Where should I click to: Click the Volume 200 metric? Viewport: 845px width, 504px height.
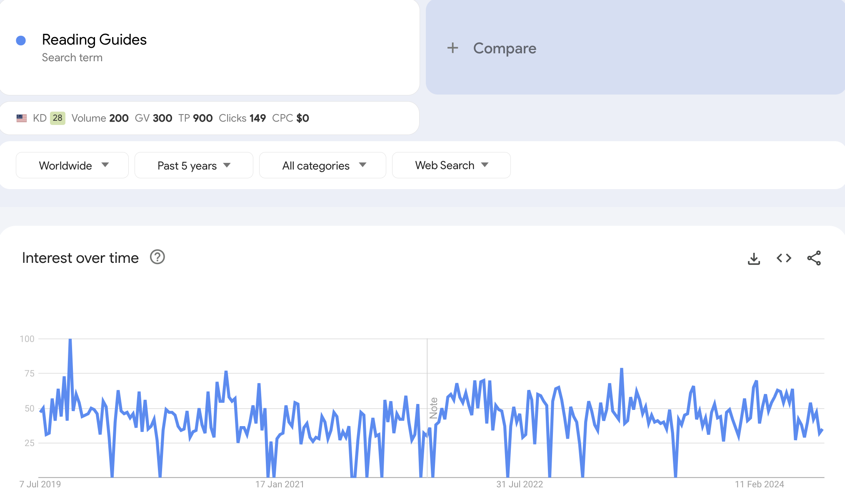pyautogui.click(x=100, y=118)
